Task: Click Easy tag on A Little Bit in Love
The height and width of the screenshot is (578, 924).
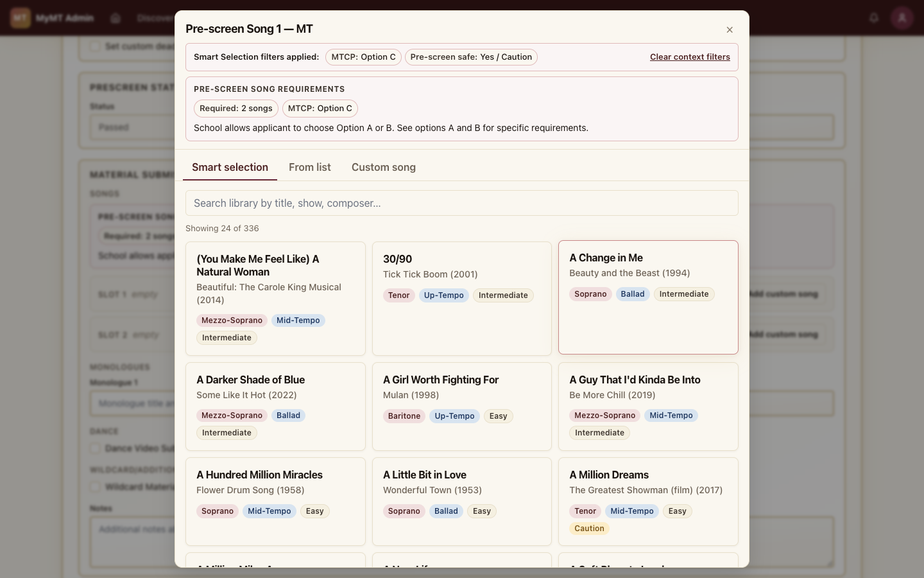Action: click(482, 511)
